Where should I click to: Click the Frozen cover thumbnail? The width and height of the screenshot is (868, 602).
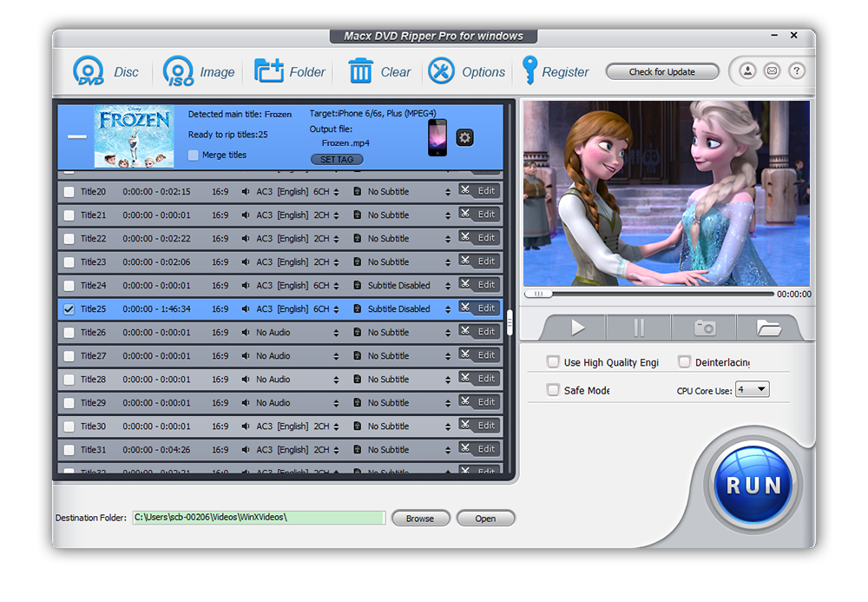click(x=134, y=136)
